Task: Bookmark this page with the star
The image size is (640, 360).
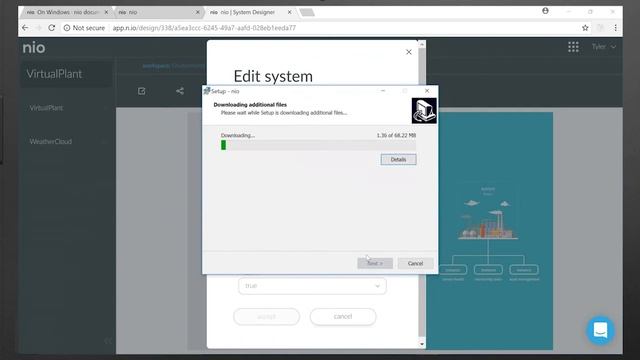Action: coord(585,28)
